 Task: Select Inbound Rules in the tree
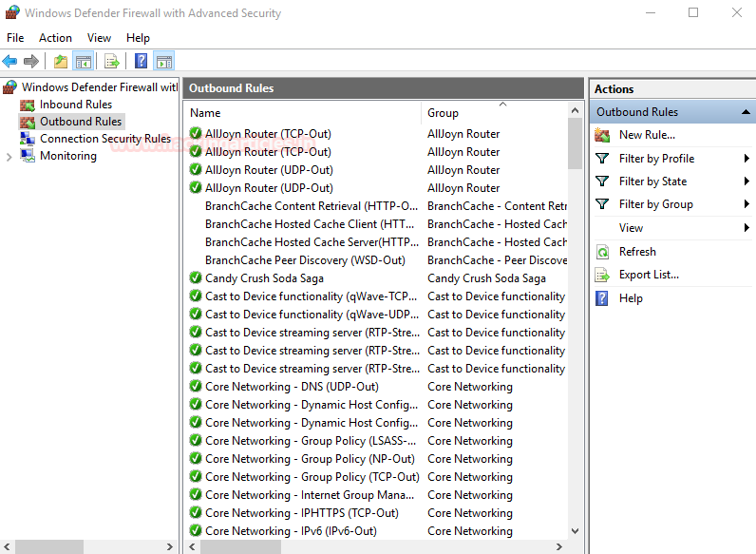76,105
